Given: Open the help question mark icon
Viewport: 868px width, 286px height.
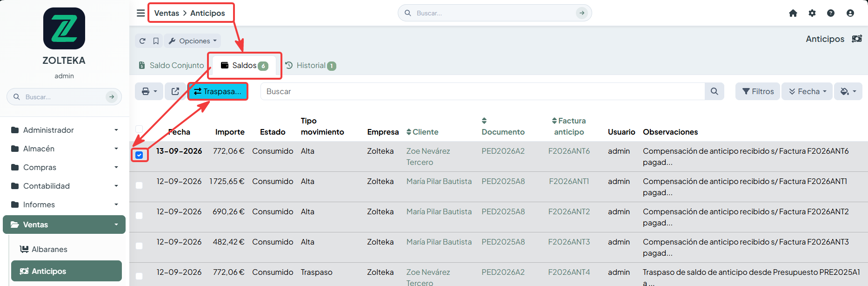Looking at the screenshot, I should [x=831, y=13].
